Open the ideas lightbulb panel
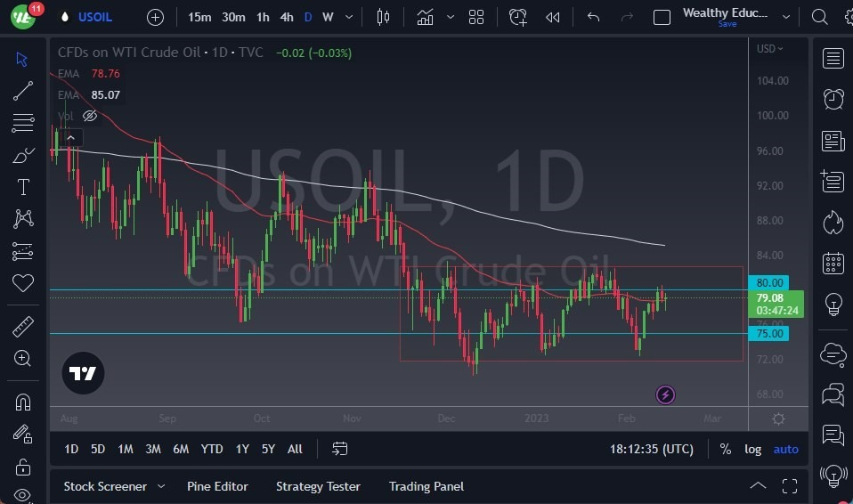This screenshot has height=504, width=853. 833,304
